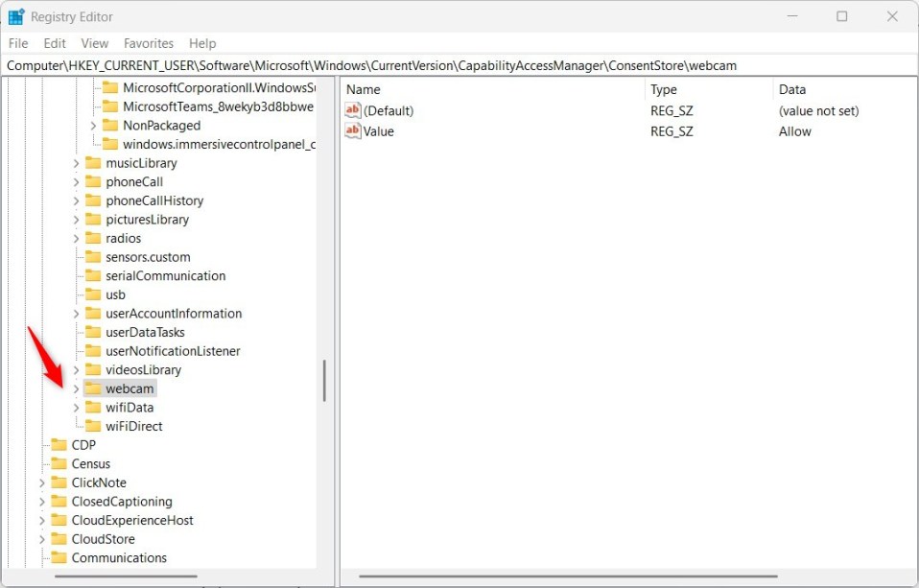This screenshot has height=588, width=919.
Task: Select the (Default) value name
Action: (389, 111)
